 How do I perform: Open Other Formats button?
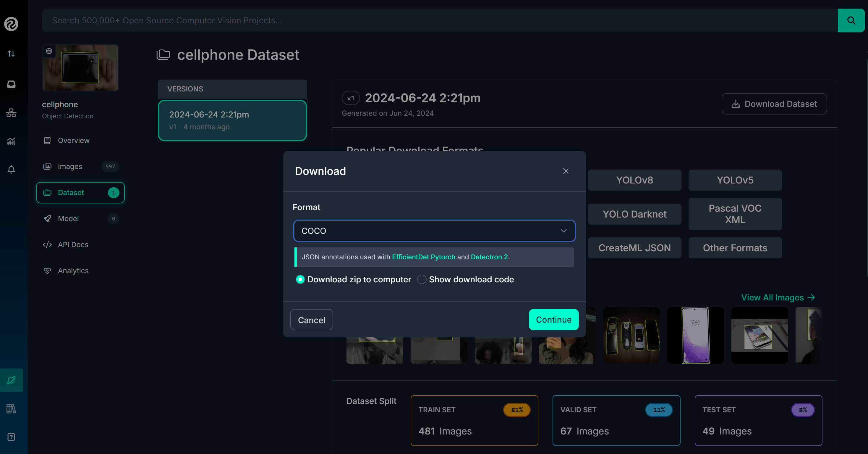pyautogui.click(x=735, y=248)
